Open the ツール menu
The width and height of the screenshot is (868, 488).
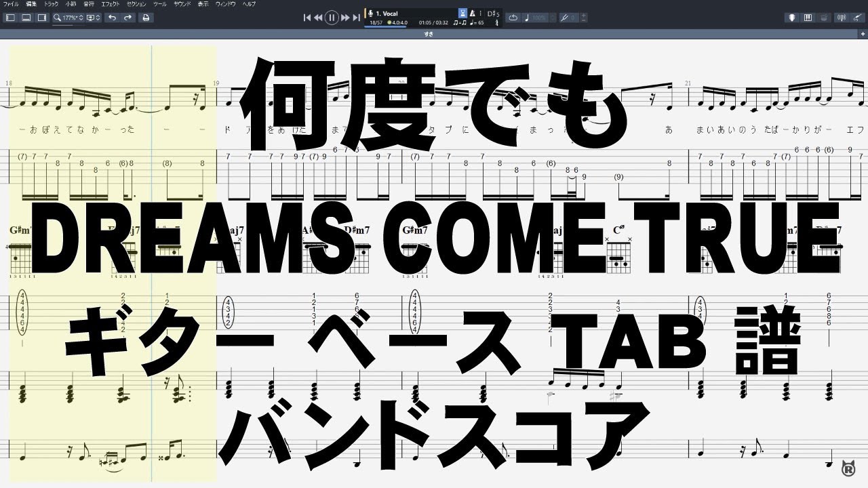point(160,4)
